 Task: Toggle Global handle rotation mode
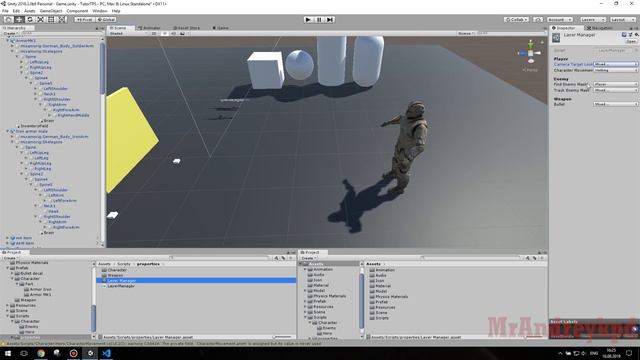tap(106, 20)
